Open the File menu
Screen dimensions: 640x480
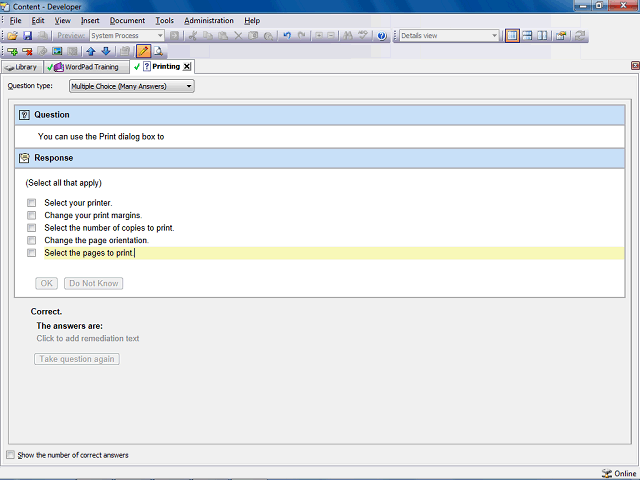16,20
